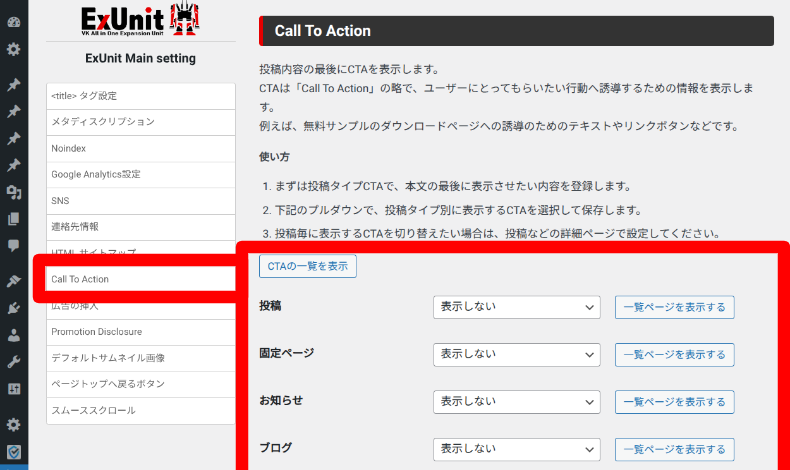Click 一覧ページを表示する in the 固定ページ row
This screenshot has height=470, width=790.
675,355
